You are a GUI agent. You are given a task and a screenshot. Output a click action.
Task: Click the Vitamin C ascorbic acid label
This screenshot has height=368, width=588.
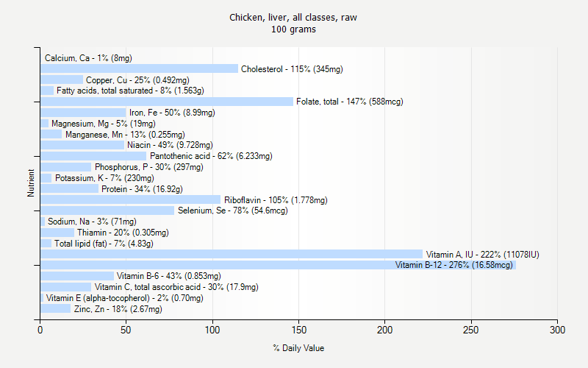point(176,287)
